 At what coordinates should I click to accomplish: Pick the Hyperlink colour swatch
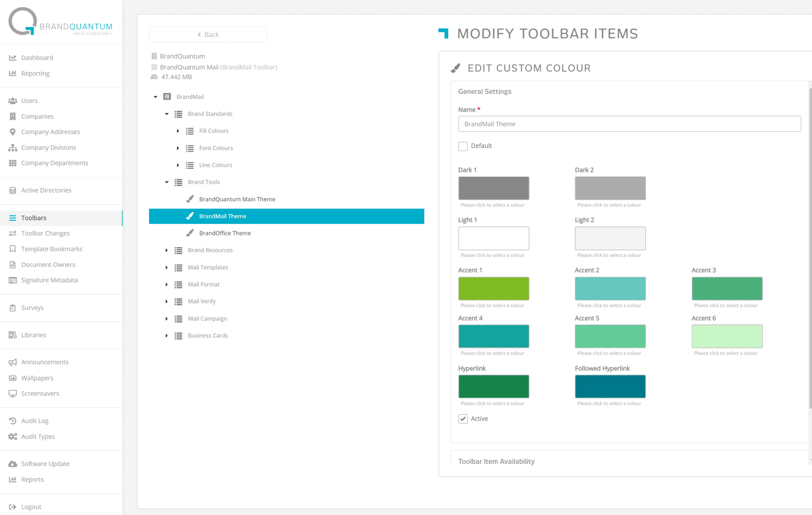[x=494, y=387]
